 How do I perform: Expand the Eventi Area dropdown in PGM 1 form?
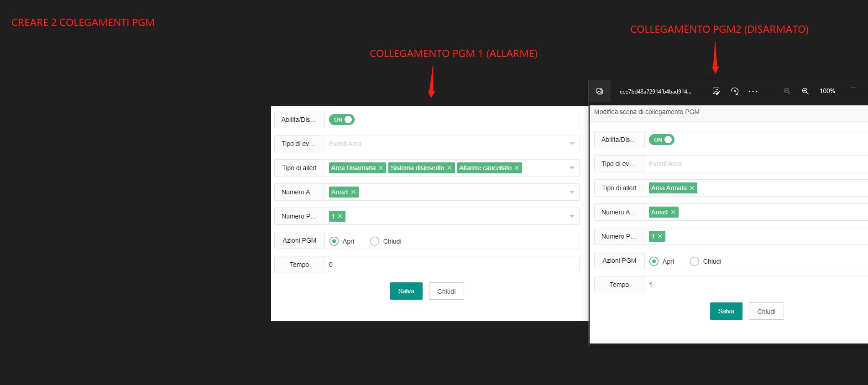pyautogui.click(x=572, y=144)
